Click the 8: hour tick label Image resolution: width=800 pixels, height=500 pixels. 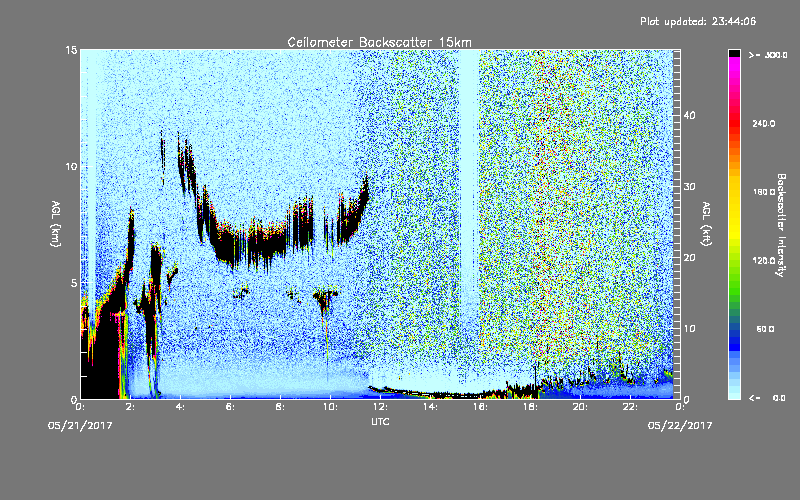click(280, 407)
